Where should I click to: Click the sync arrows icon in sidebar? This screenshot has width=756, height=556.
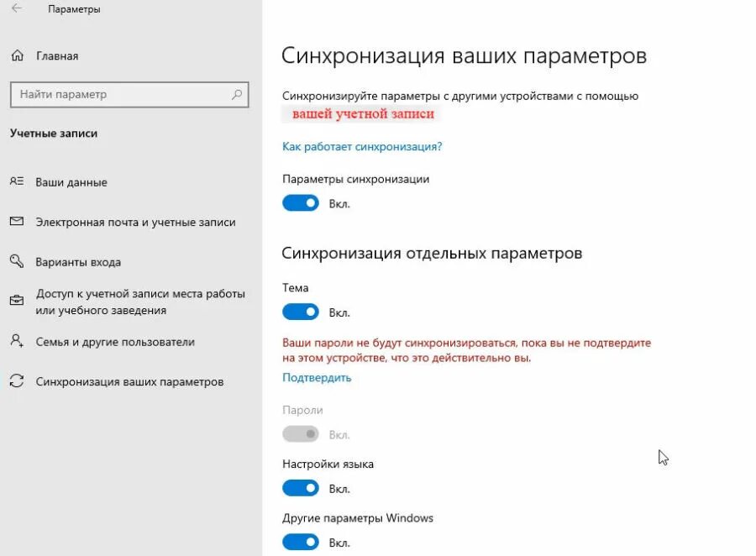[x=17, y=381]
